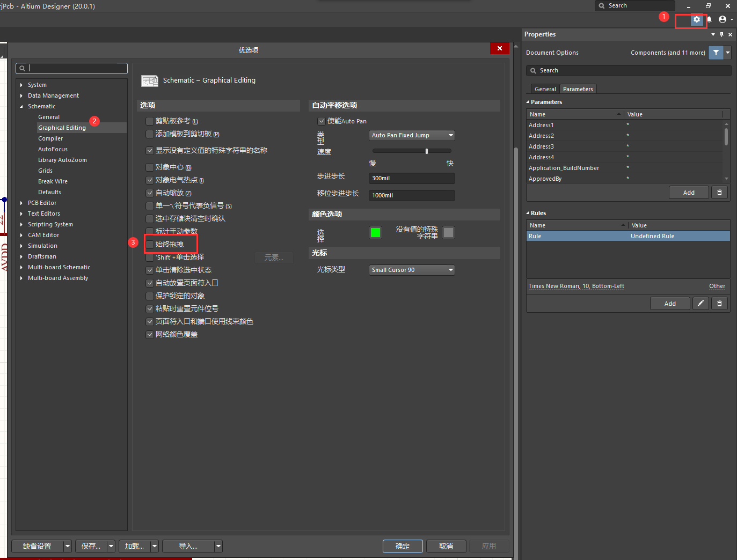
Task: Toggle object center checkbox (对象中心)
Action: click(x=150, y=167)
